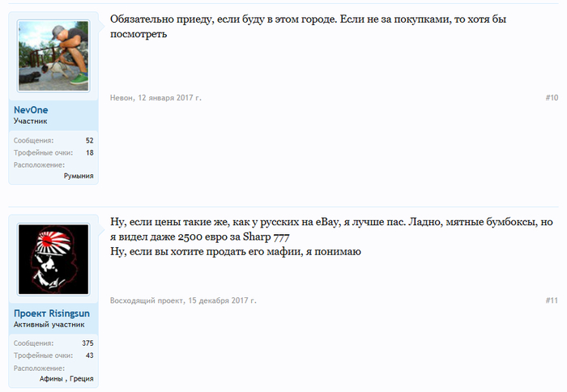Open the Афины, Греция location link
Screen dimensions: 567x392
coord(66,379)
